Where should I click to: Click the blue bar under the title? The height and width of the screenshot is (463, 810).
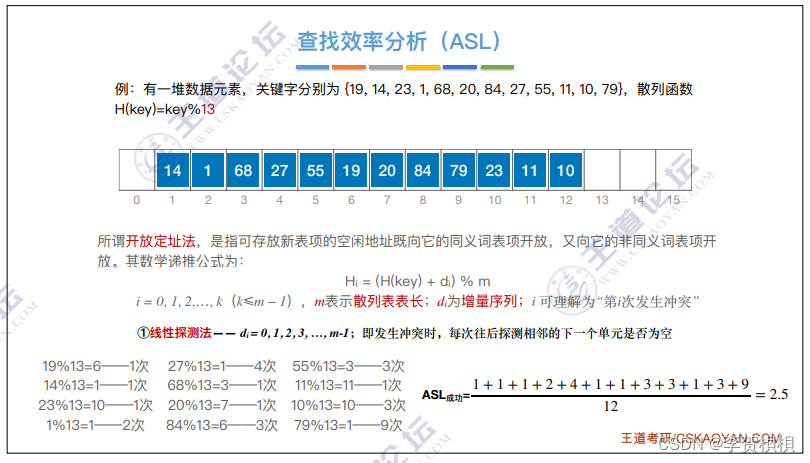click(313, 67)
